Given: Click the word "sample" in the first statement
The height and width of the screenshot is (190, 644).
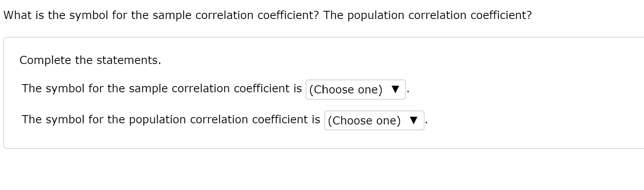Looking at the screenshot, I should (x=148, y=88).
